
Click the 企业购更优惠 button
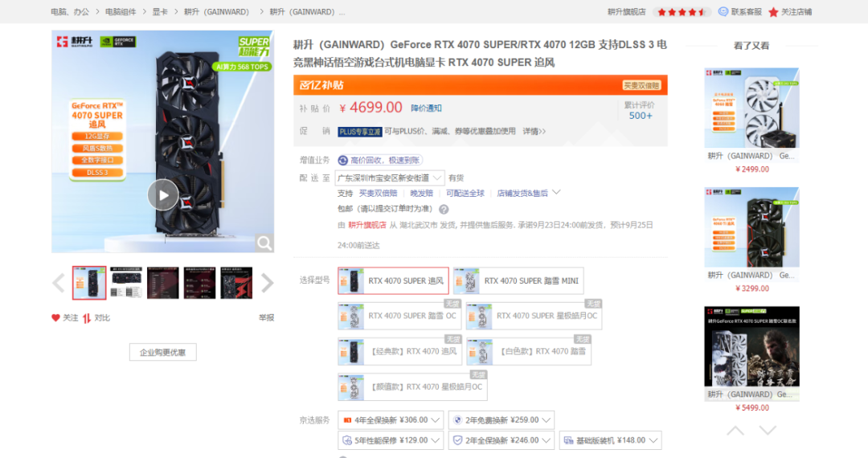(x=162, y=353)
